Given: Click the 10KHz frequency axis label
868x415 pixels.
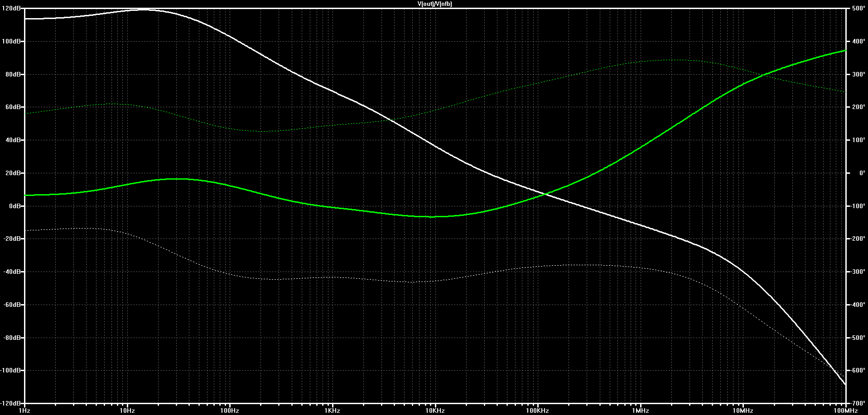Looking at the screenshot, I should (x=435, y=411).
